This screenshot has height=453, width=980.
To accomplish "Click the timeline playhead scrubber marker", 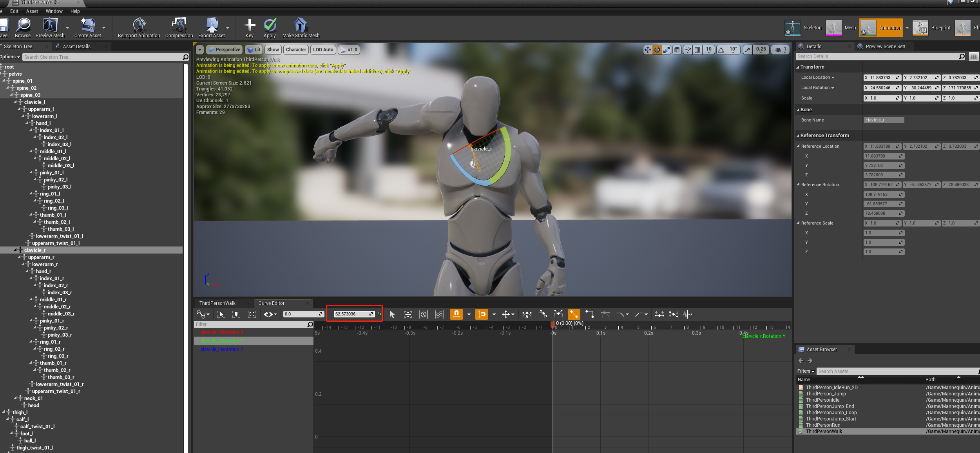I will (552, 324).
